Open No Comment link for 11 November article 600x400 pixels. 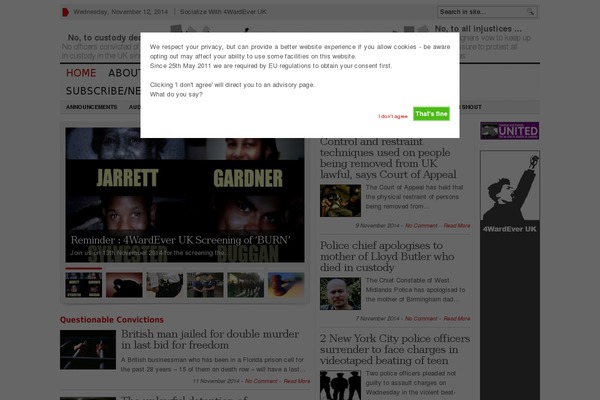tap(261, 381)
